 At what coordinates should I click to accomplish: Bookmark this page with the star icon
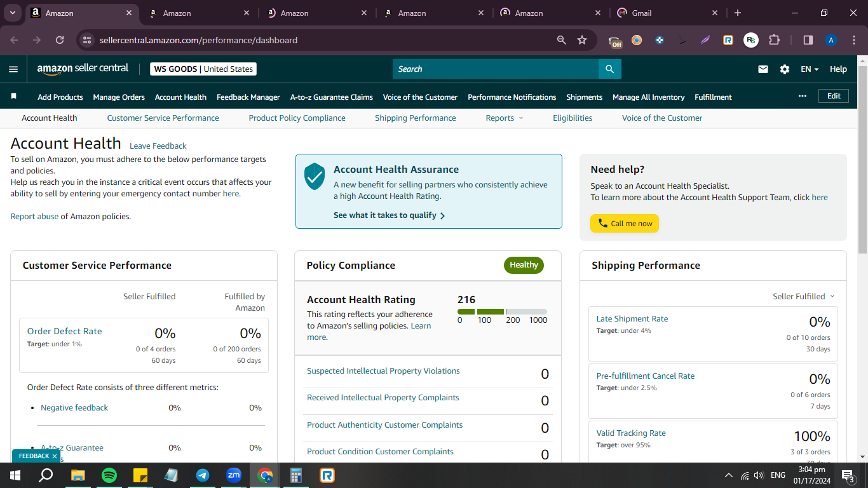pos(582,40)
